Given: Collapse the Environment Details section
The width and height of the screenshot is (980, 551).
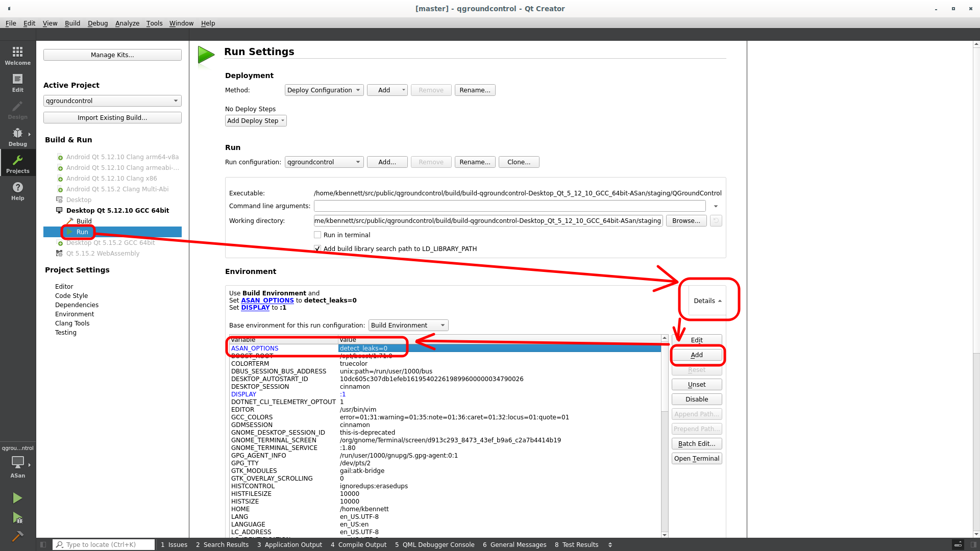Looking at the screenshot, I should 708,300.
